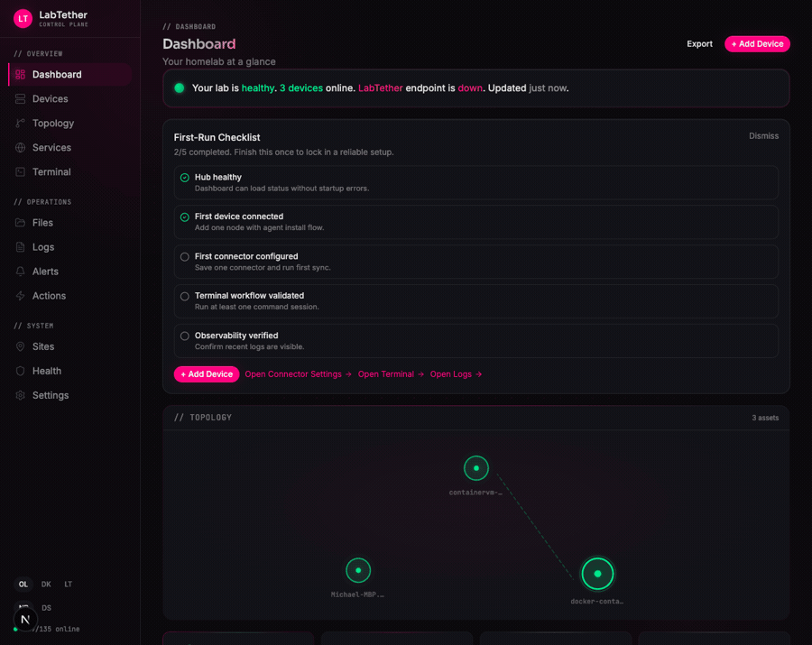Click the Terminal window icon
Image resolution: width=812 pixels, height=645 pixels.
click(x=20, y=172)
